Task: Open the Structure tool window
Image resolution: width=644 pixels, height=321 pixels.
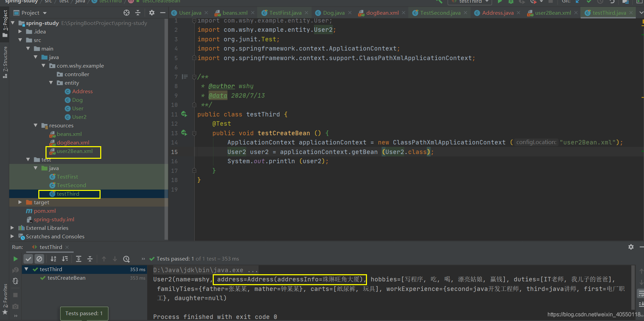Action: [x=5, y=62]
